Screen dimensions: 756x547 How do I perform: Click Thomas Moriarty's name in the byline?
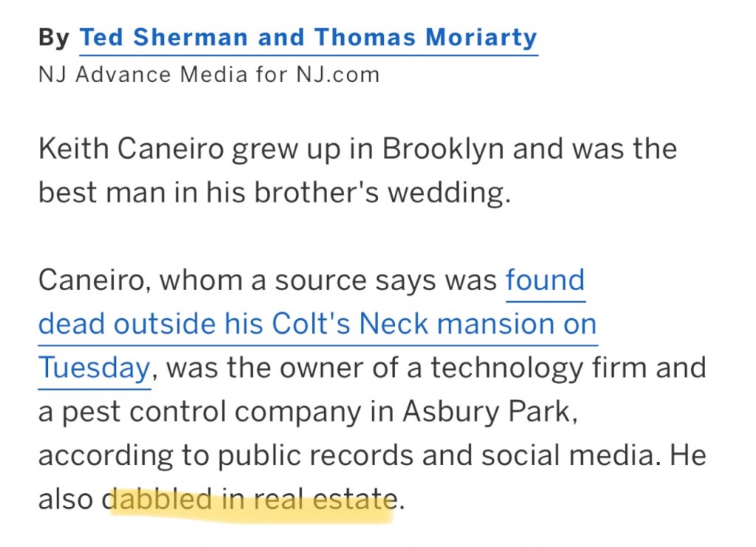pyautogui.click(x=426, y=37)
